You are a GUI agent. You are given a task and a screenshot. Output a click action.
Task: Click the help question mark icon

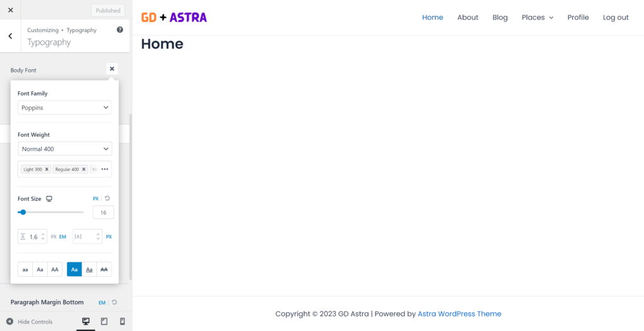click(x=120, y=30)
